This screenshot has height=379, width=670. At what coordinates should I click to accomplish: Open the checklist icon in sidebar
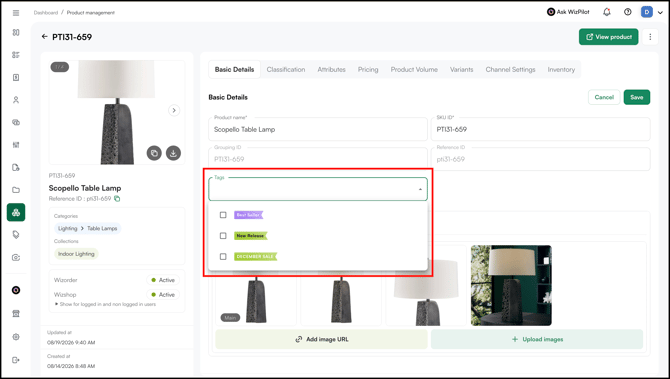(x=16, y=55)
